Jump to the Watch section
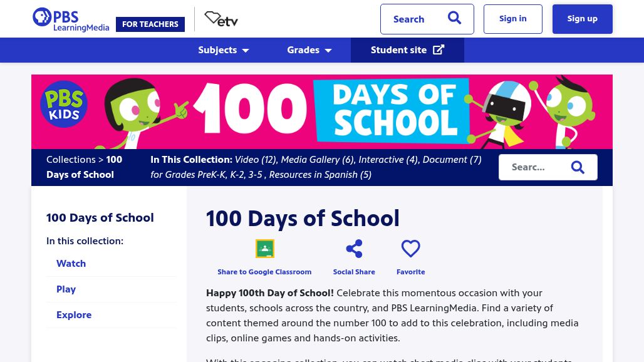644x362 pixels. point(71,264)
